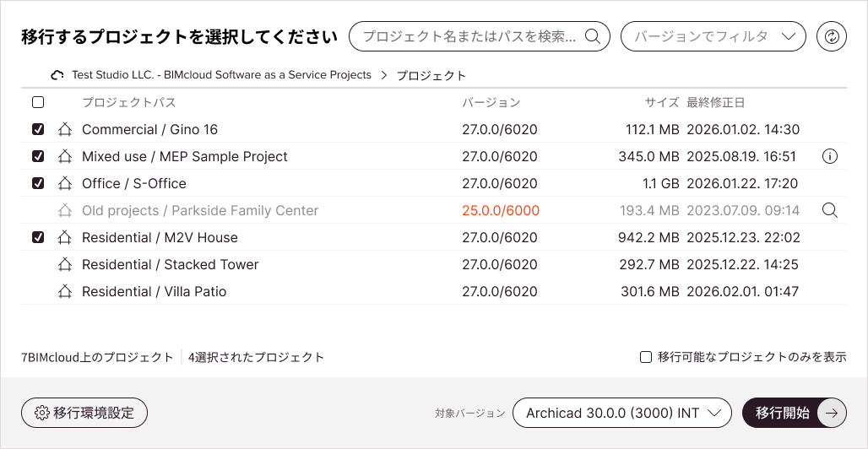Uncheck Commercial / Gino 16 checkbox
Screen dimensions: 868x449
[38, 129]
